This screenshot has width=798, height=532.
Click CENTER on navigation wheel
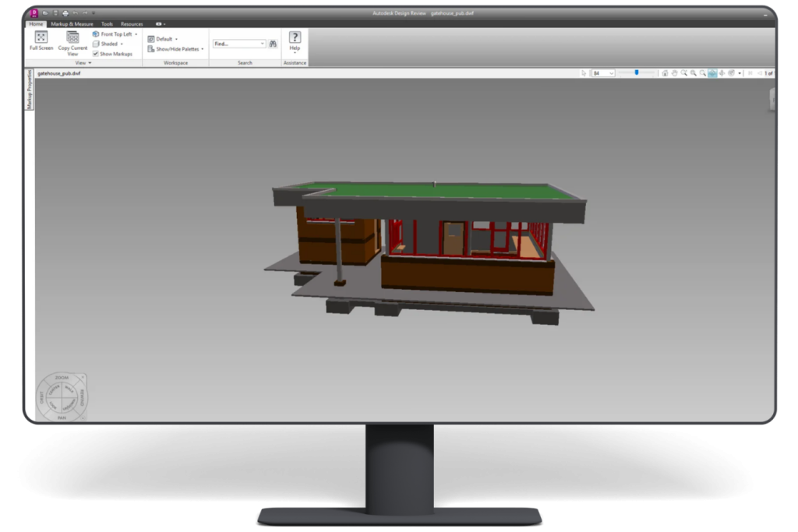click(x=54, y=390)
